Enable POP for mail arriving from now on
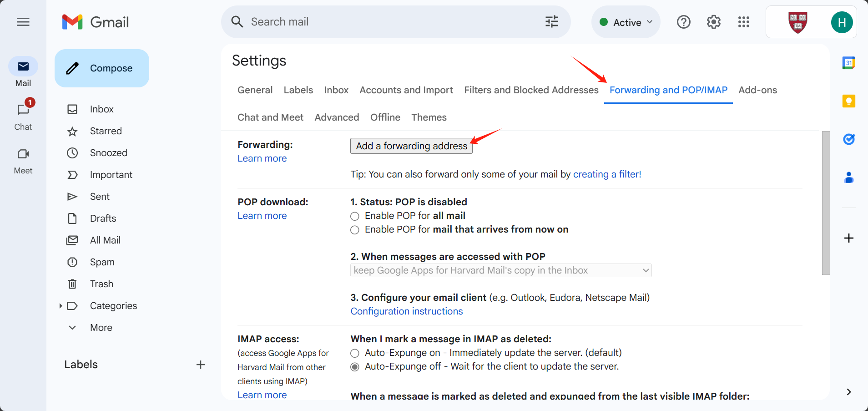This screenshot has width=868, height=411. coord(355,230)
